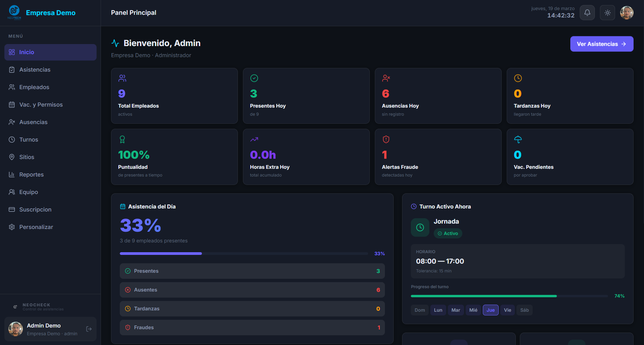Click the Total Empleados people icon

click(122, 78)
